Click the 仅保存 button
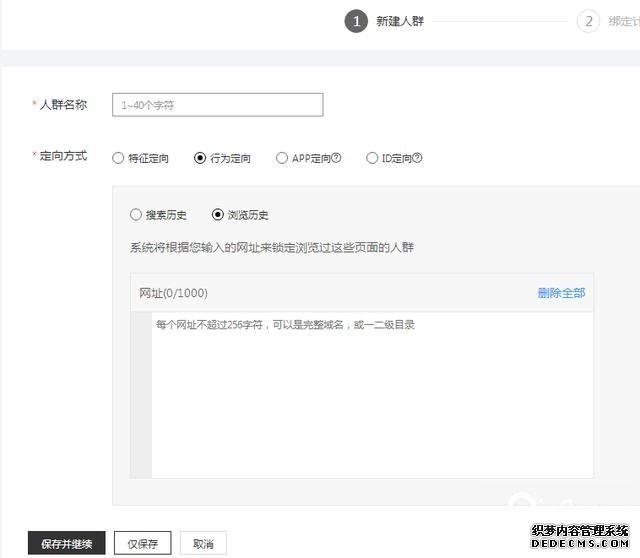The image size is (640, 558). (x=142, y=543)
